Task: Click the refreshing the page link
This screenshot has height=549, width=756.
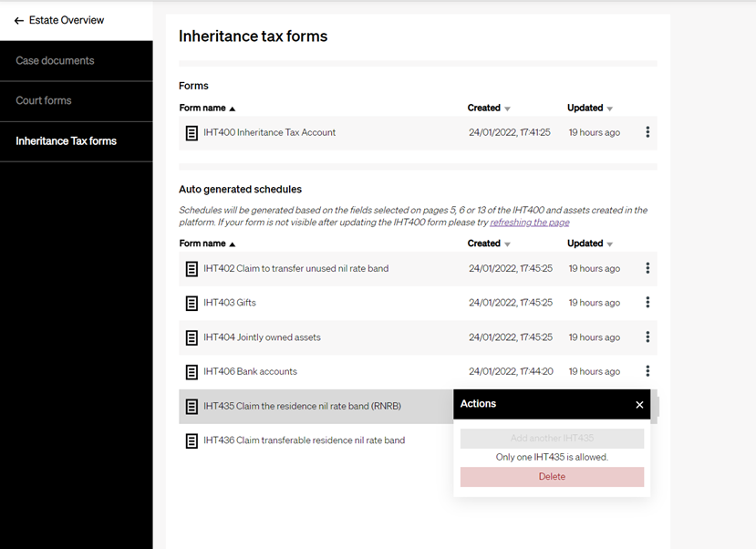Action: click(530, 223)
